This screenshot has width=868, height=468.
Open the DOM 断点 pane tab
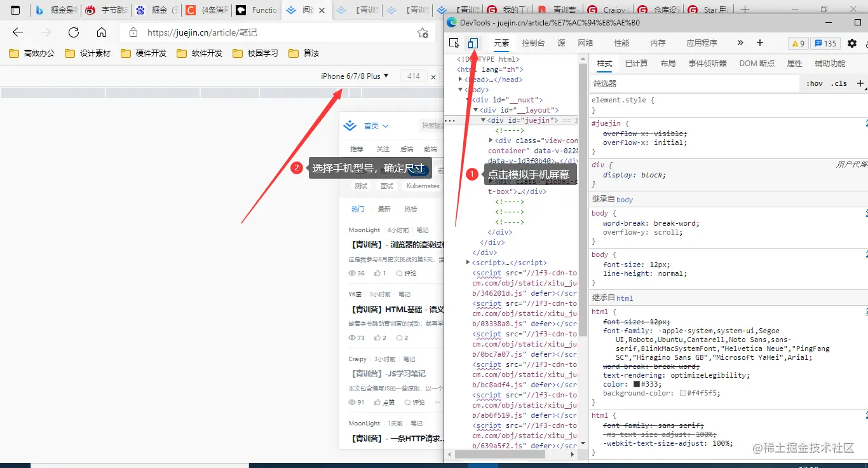pyautogui.click(x=757, y=64)
